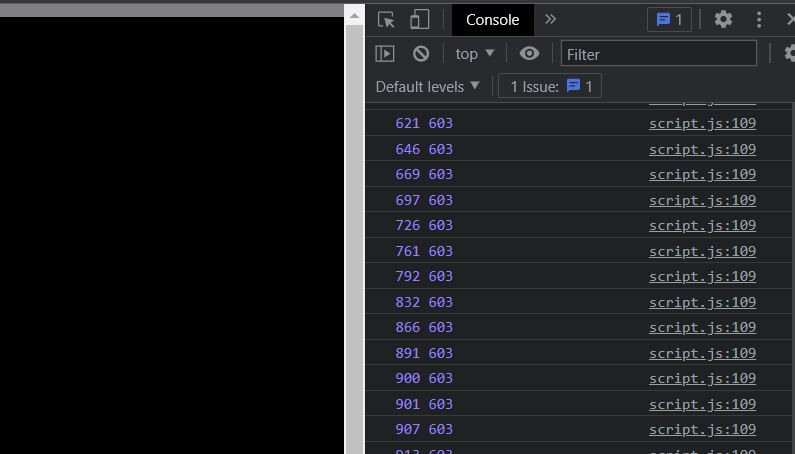The image size is (795, 454).
Task: Open script.js:109 link for 621 603
Action: point(702,123)
